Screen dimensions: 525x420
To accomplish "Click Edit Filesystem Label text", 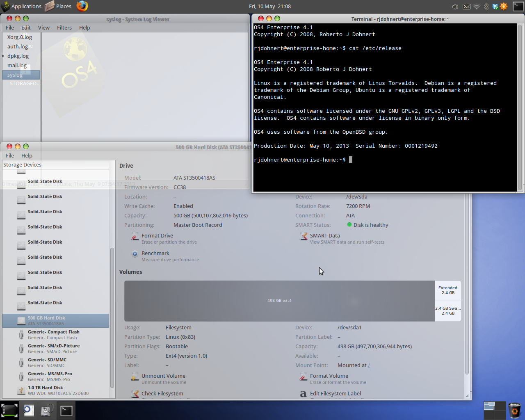I will coord(336,393).
